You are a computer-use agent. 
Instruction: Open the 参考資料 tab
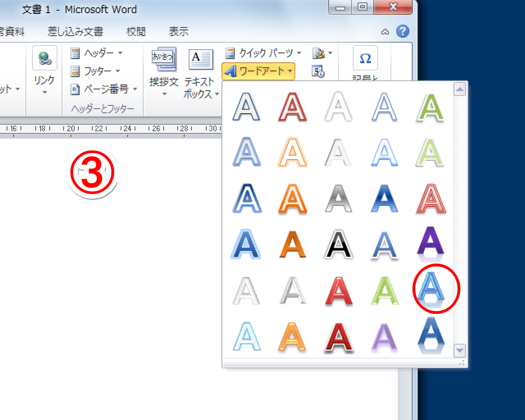12,32
